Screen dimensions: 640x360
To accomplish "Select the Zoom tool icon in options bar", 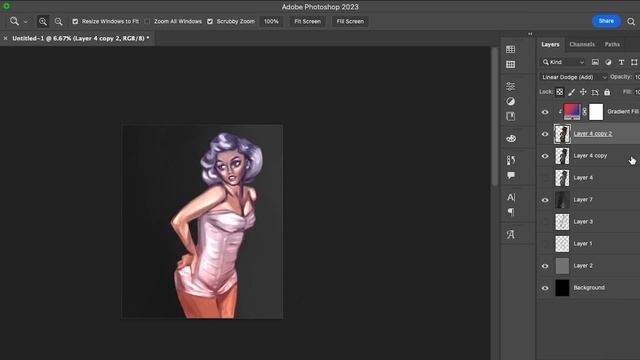I will click(14, 21).
